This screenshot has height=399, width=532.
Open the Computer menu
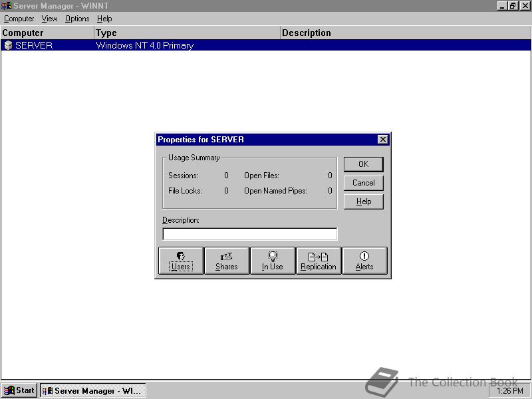pos(19,19)
